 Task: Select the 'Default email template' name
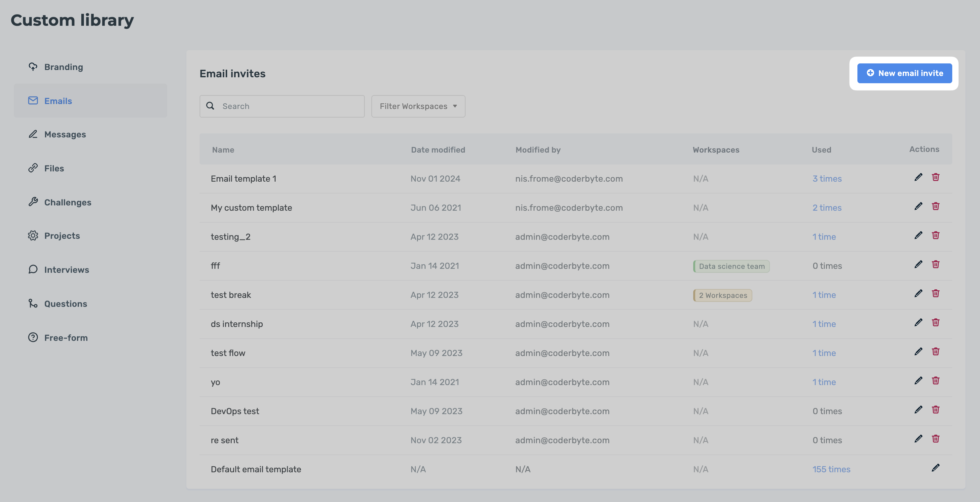256,469
